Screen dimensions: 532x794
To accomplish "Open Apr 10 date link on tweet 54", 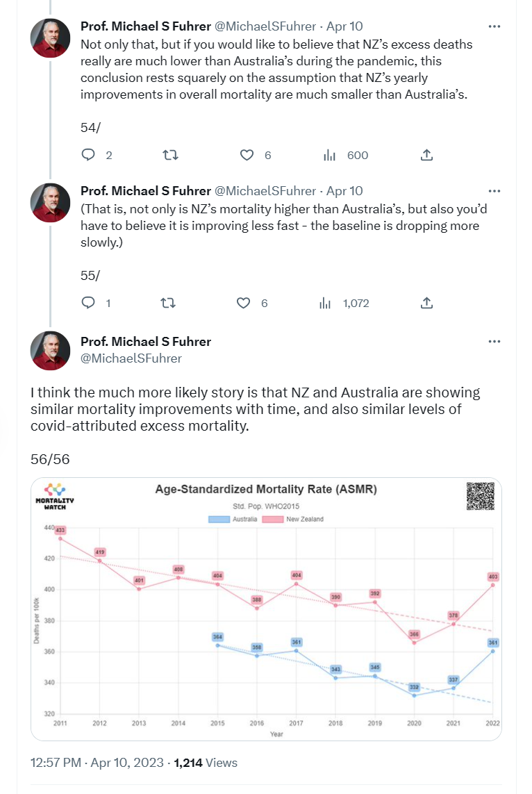I will click(x=344, y=26).
